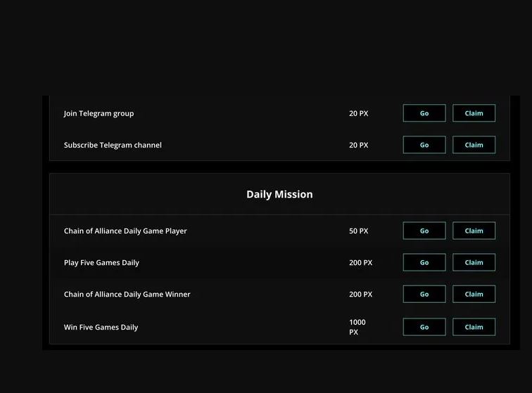Click the Join Telegram group mission label
This screenshot has width=532, height=393.
99,114
